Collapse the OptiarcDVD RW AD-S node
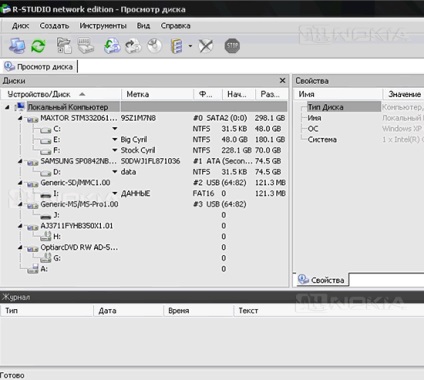 point(20,247)
